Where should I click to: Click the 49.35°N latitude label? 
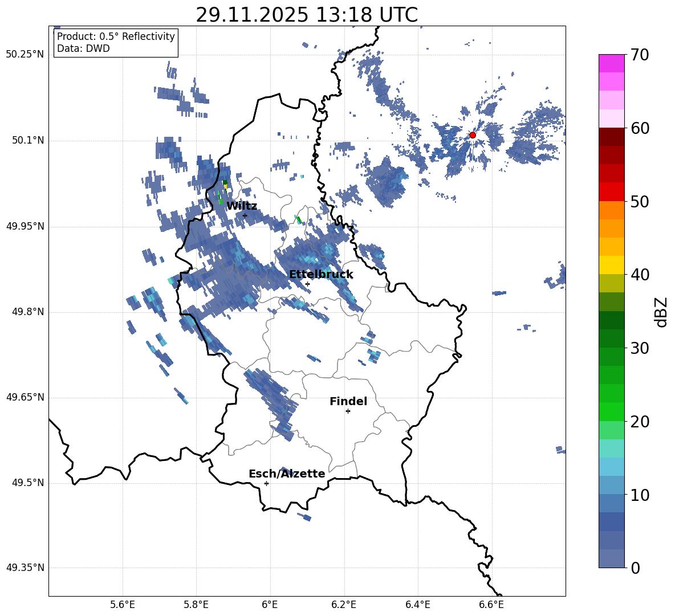click(25, 568)
